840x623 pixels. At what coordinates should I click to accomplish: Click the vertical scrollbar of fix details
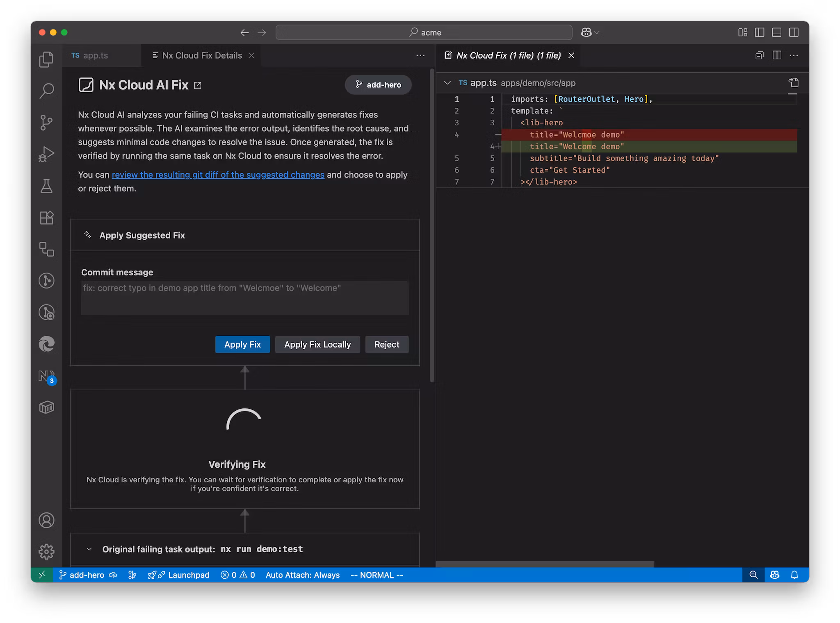coord(431,225)
